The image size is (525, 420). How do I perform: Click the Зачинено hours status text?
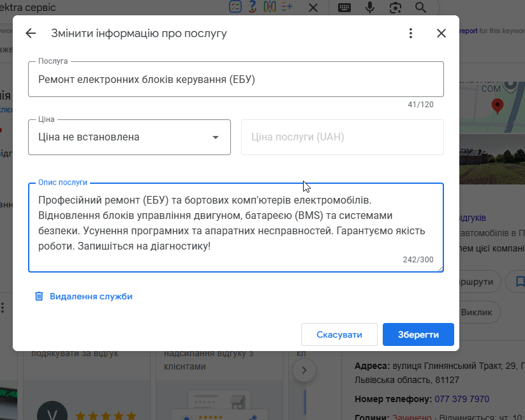click(412, 417)
